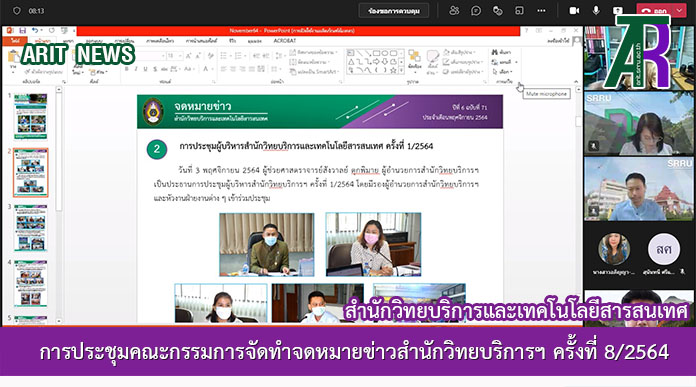Open the font size dropdown
696x387 pixels.
coord(180,56)
